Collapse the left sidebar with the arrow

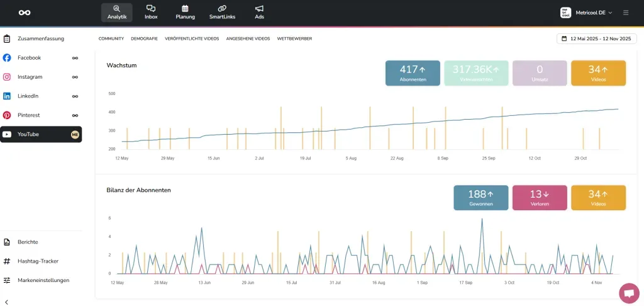7,302
